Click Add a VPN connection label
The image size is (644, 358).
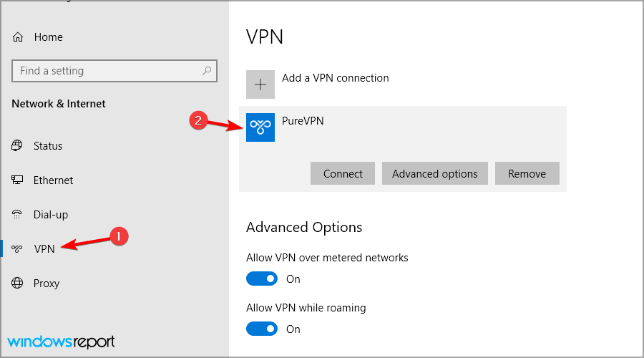tap(335, 78)
